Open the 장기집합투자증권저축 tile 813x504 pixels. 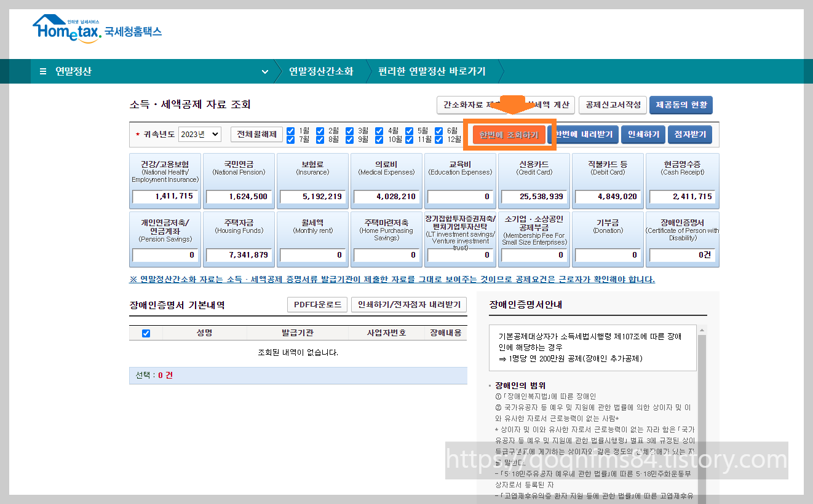[x=460, y=239]
